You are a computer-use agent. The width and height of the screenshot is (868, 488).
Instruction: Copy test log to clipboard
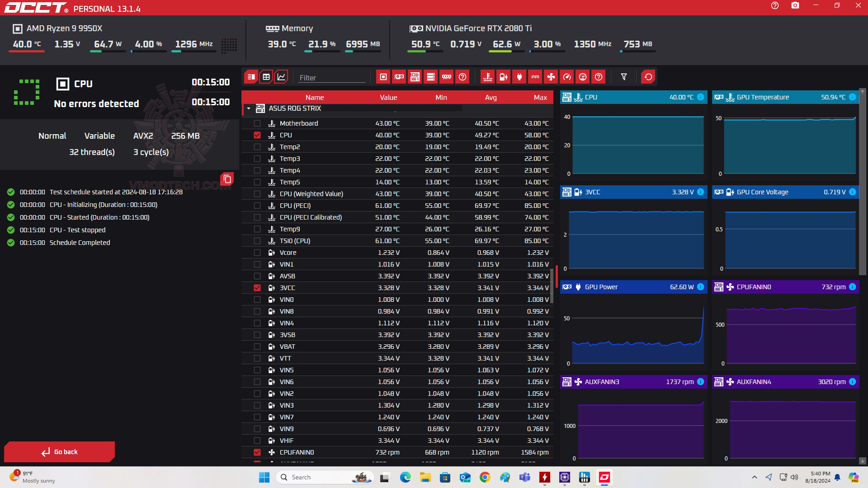coord(227,179)
